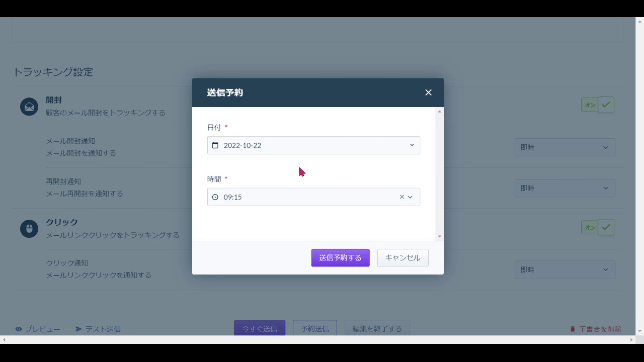The image size is (644, 362).
Task: Open クリック通知 即時 dropdown
Action: point(565,269)
